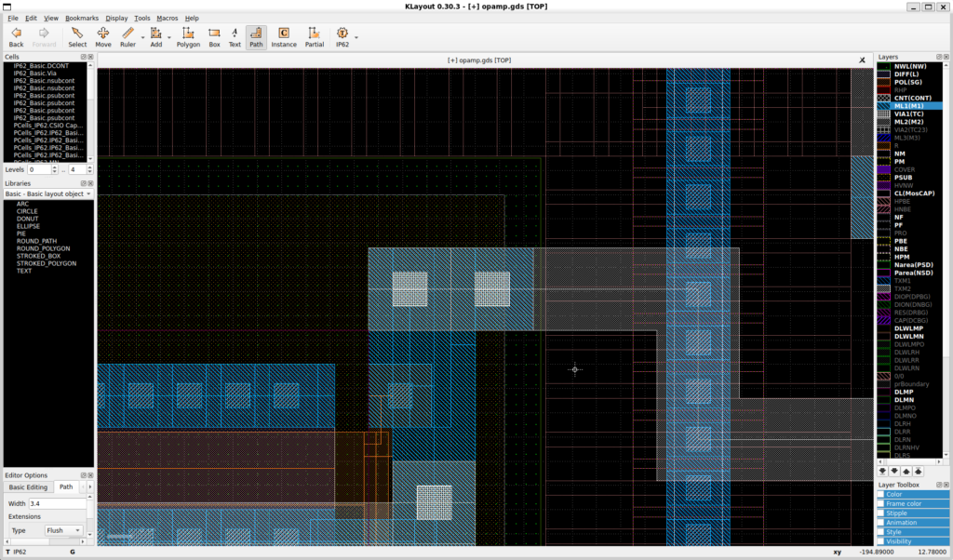Click the Move tool icon
This screenshot has width=953, height=560.
pos(102,36)
